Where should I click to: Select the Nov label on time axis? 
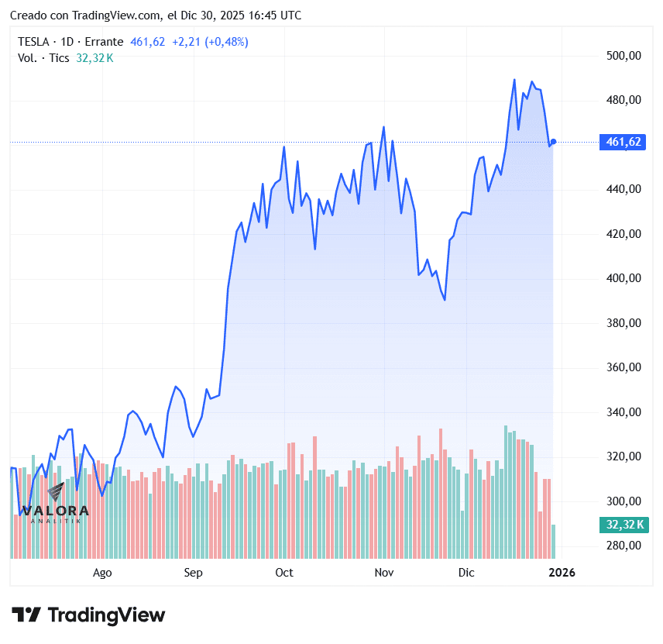click(x=383, y=573)
